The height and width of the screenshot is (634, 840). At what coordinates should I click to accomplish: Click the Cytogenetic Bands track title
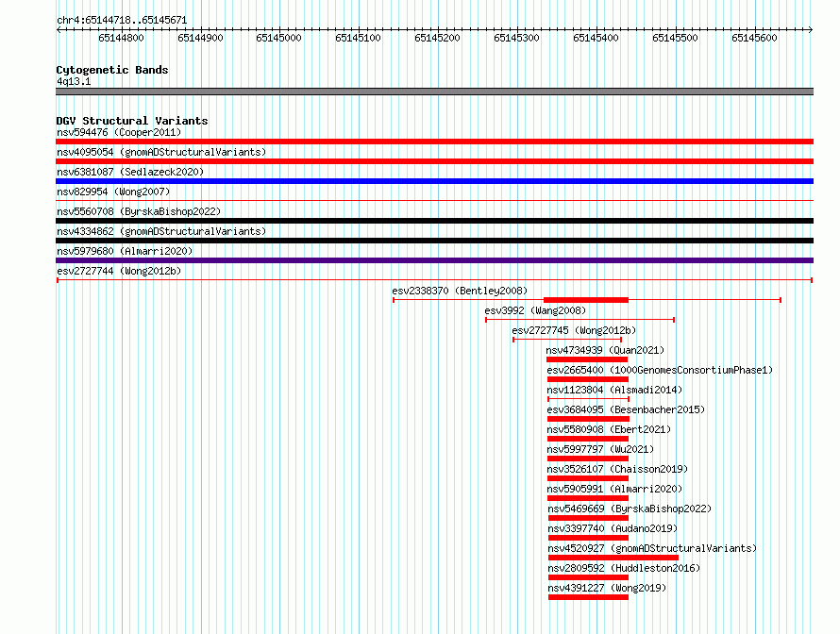pyautogui.click(x=112, y=70)
